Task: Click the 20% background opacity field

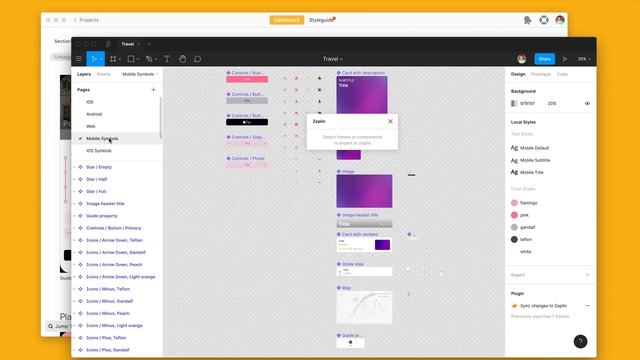Action: [x=552, y=103]
